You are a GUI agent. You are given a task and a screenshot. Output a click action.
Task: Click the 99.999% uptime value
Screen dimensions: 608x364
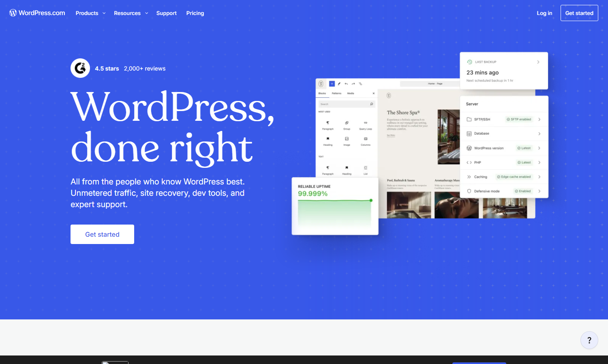tap(313, 194)
